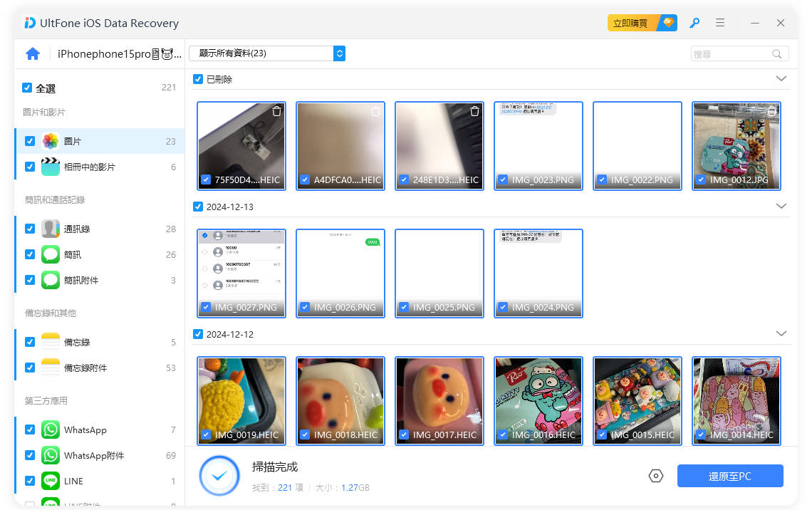Click the home icon next to device name
Screen dimensions: 812x510
coord(33,53)
